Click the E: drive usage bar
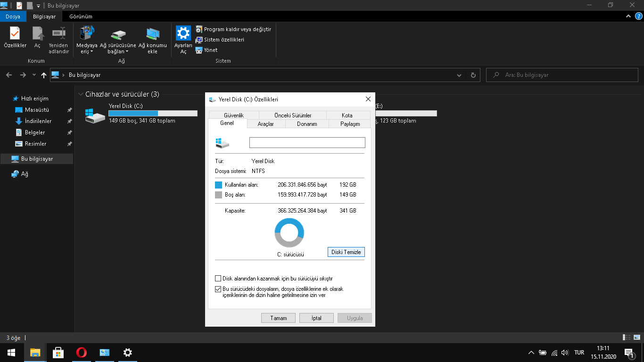The height and width of the screenshot is (362, 644). 406,113
